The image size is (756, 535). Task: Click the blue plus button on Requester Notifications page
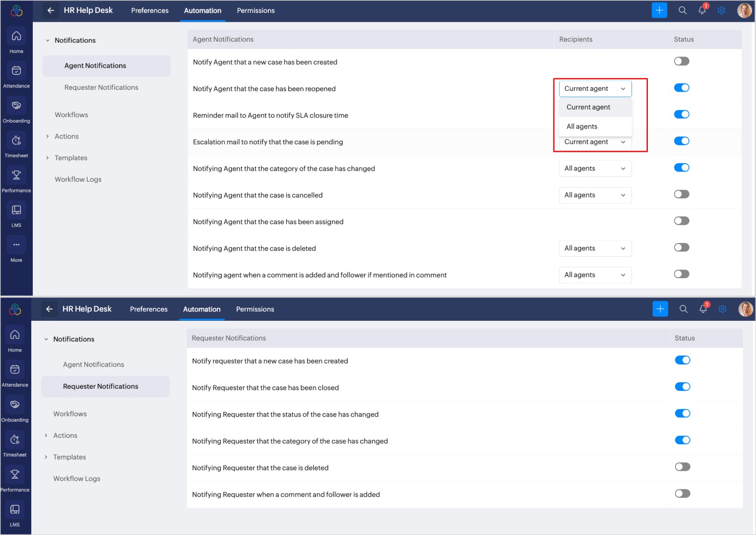[660, 309]
